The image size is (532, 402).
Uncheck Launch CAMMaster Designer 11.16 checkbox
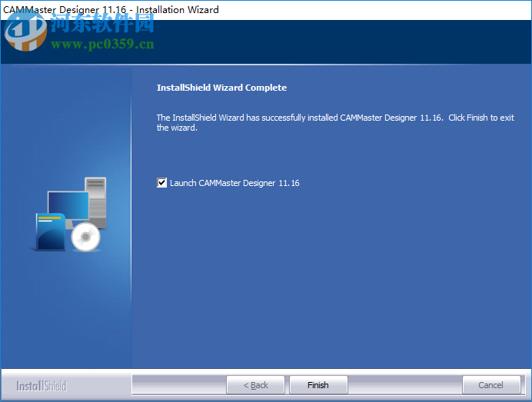pyautogui.click(x=162, y=183)
